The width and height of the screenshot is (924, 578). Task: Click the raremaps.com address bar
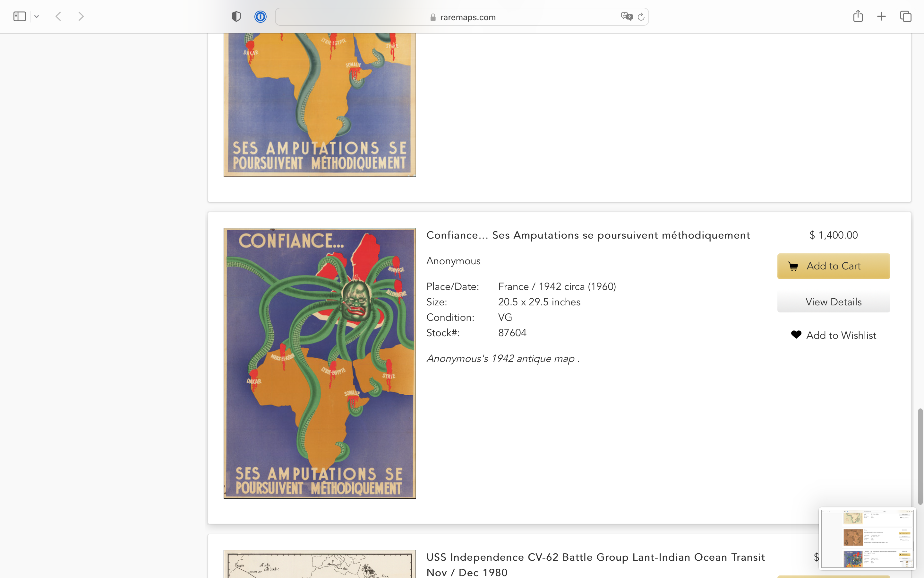tap(462, 17)
